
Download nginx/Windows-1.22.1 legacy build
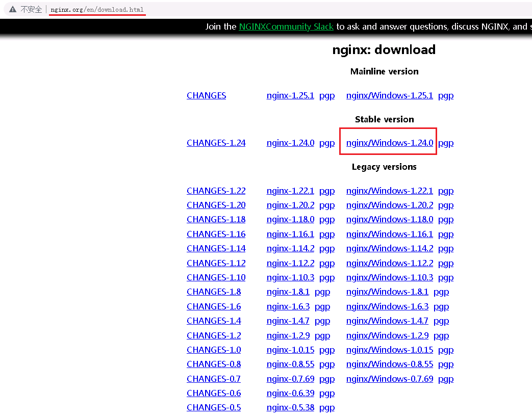point(389,191)
